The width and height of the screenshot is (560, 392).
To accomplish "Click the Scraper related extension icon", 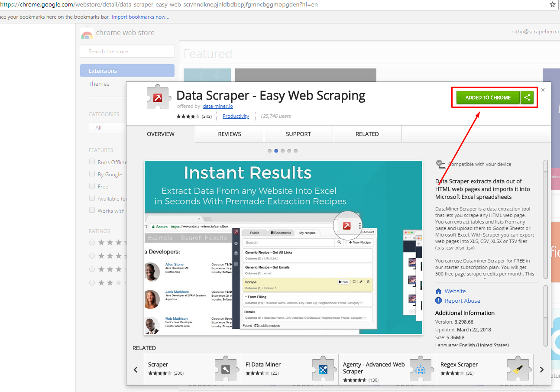I will pos(227,369).
